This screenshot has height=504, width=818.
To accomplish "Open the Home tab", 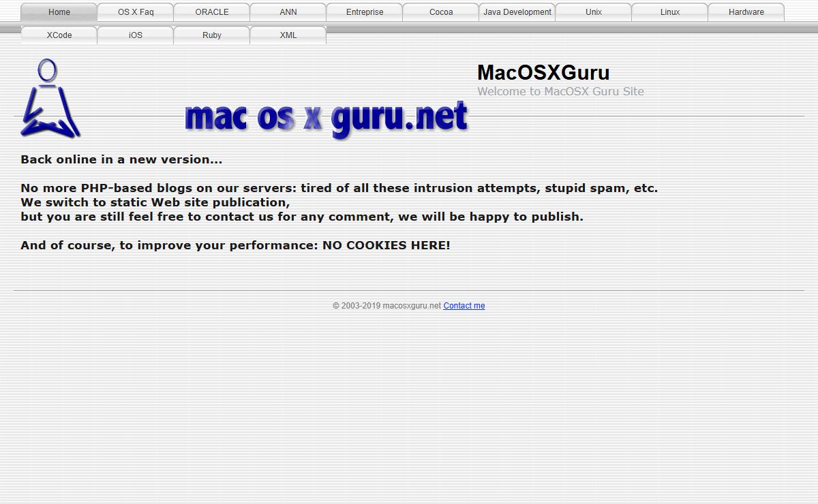I will pyautogui.click(x=59, y=12).
